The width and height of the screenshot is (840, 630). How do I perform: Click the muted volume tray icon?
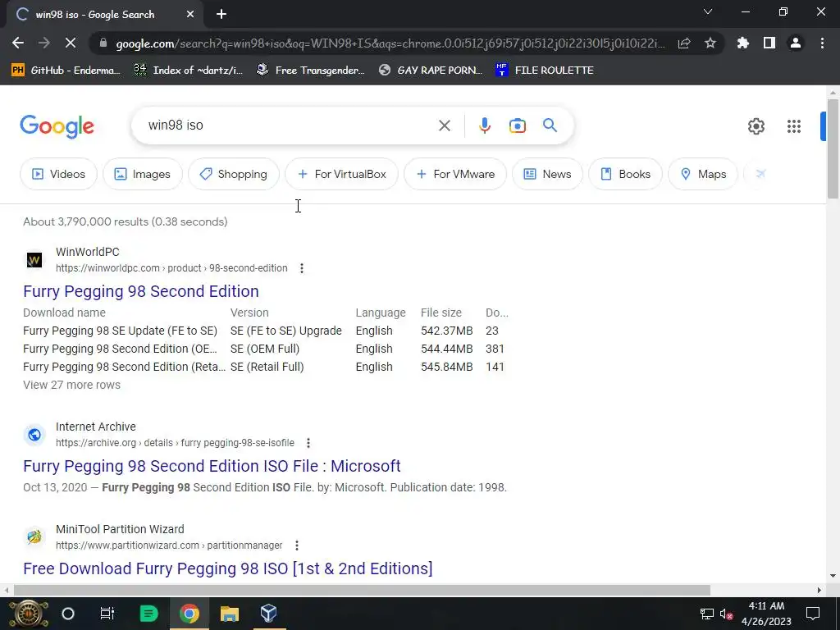[726, 614]
